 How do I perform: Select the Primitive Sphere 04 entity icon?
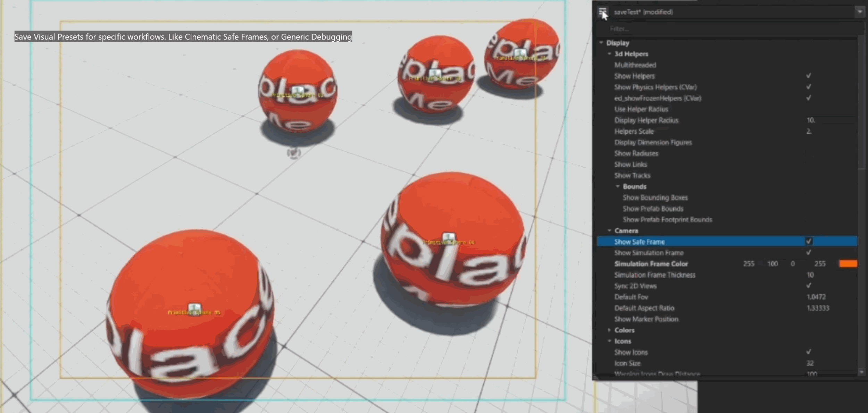(x=449, y=238)
